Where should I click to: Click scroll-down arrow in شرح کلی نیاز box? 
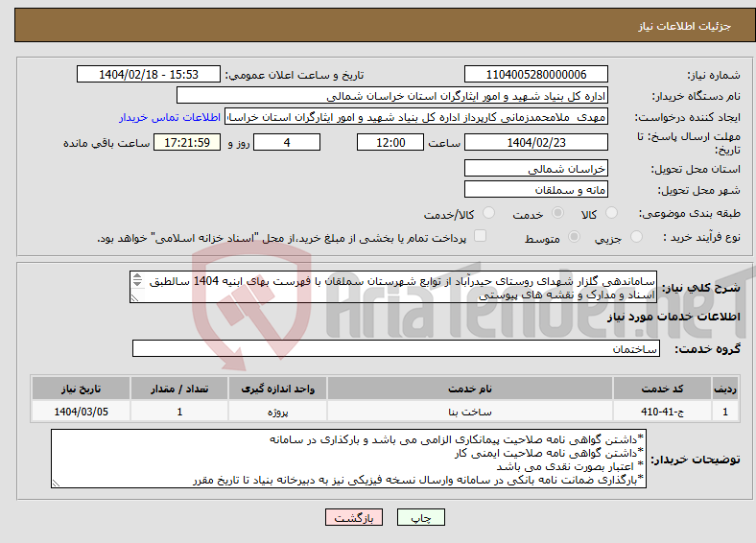(x=137, y=283)
